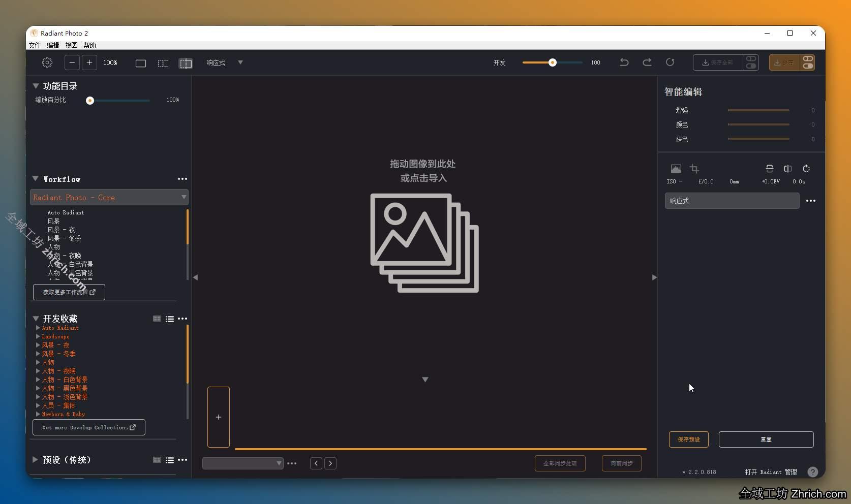Open more options beside 响应式 preset field
This screenshot has height=504, width=851.
[x=811, y=201]
